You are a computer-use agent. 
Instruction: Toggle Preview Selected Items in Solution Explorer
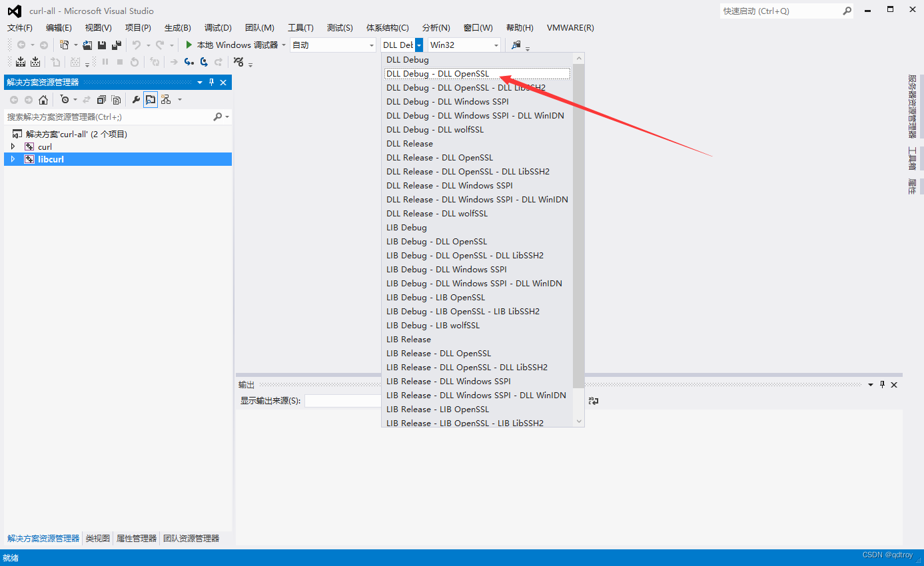151,99
